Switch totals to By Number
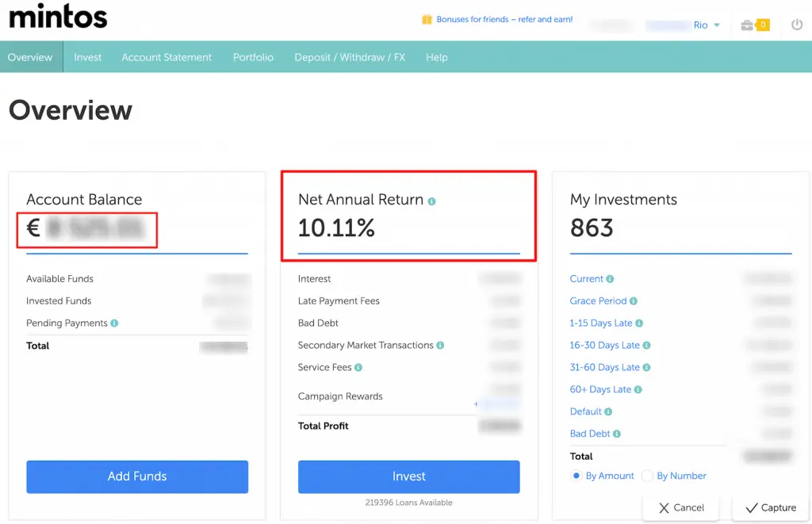The image size is (812, 524). pyautogui.click(x=647, y=475)
